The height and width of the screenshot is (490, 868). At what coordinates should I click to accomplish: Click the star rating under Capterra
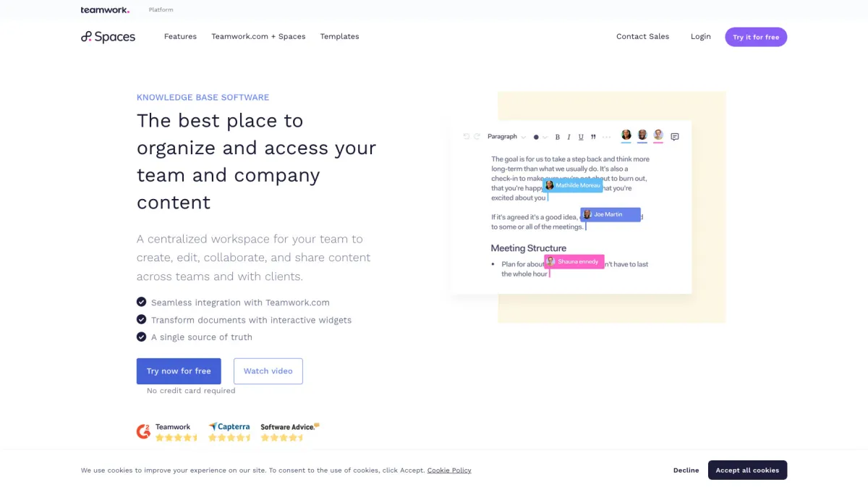(x=229, y=437)
